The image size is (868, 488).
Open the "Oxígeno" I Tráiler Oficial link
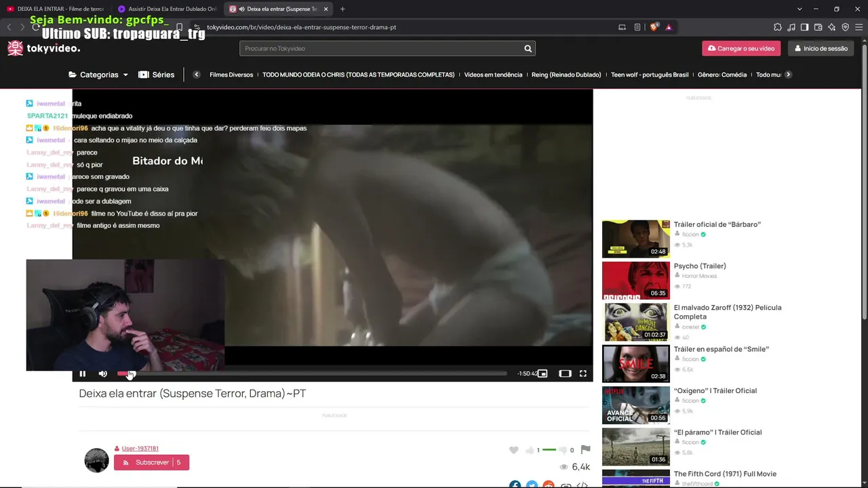tap(715, 390)
